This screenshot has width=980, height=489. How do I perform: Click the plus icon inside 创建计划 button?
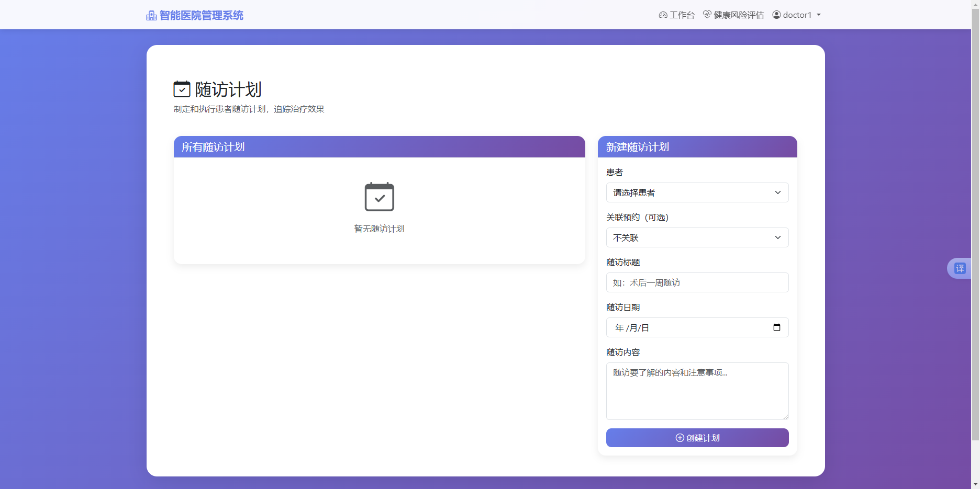pyautogui.click(x=679, y=438)
